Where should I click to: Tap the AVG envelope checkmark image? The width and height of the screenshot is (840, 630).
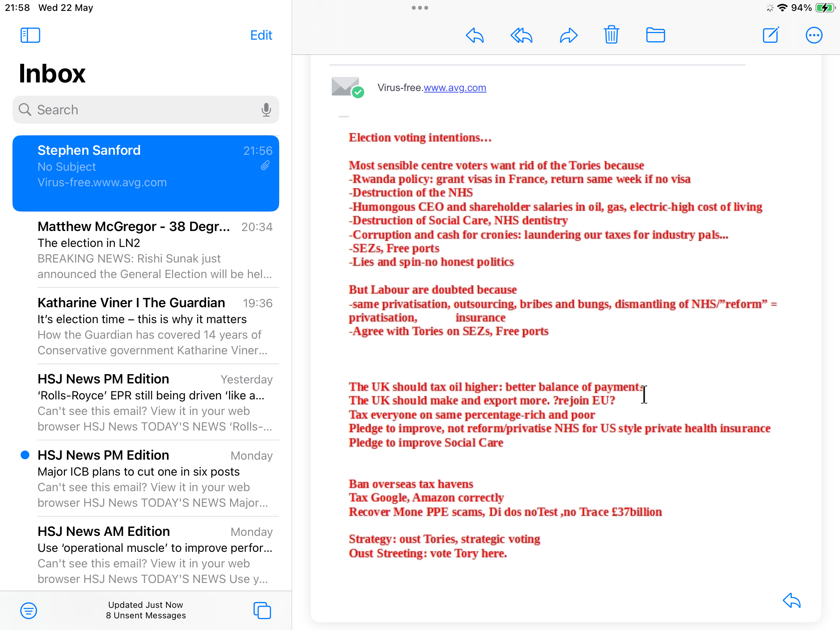(x=348, y=87)
